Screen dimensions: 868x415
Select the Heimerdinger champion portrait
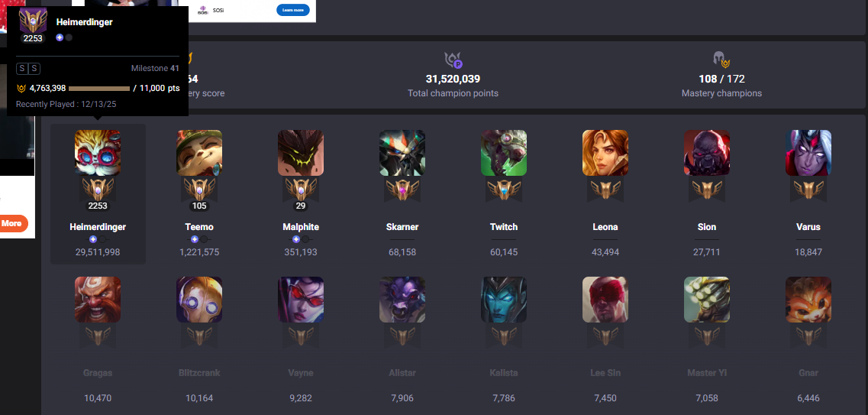tap(98, 153)
